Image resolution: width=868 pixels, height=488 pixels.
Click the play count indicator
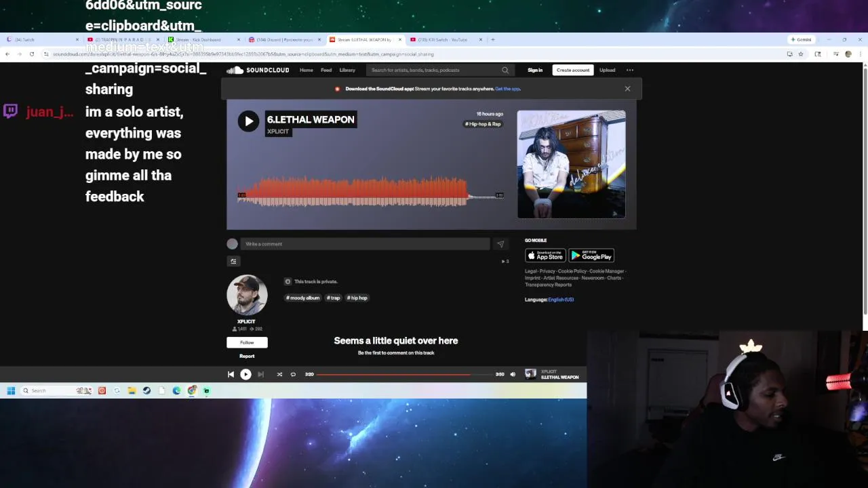click(505, 261)
